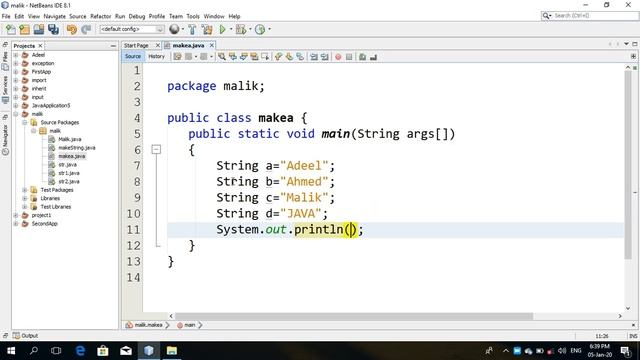Run the project with green play icon
The height and width of the screenshot is (360, 640).
[222, 29]
